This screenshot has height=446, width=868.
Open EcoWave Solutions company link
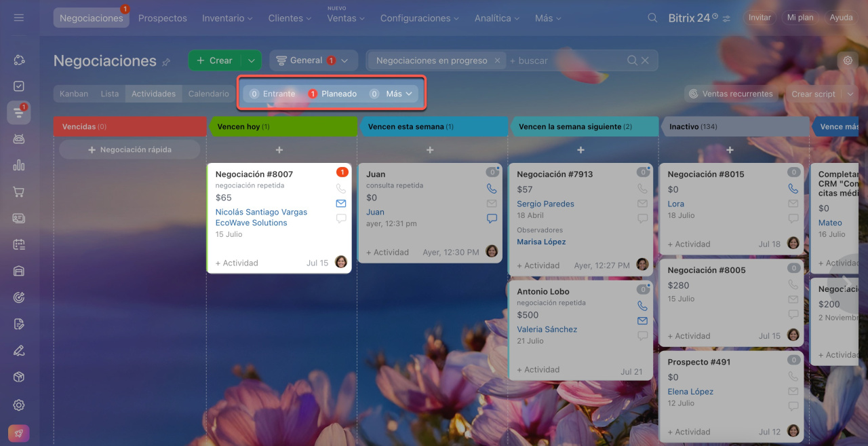pos(251,223)
